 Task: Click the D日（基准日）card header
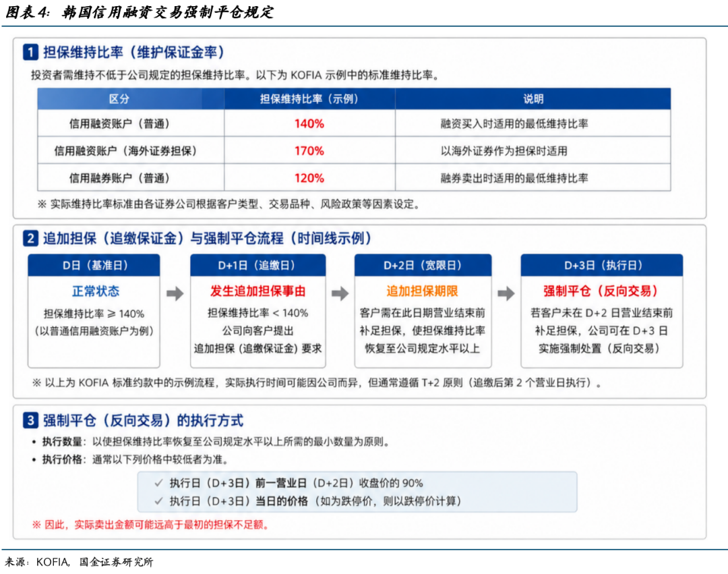pos(94,265)
